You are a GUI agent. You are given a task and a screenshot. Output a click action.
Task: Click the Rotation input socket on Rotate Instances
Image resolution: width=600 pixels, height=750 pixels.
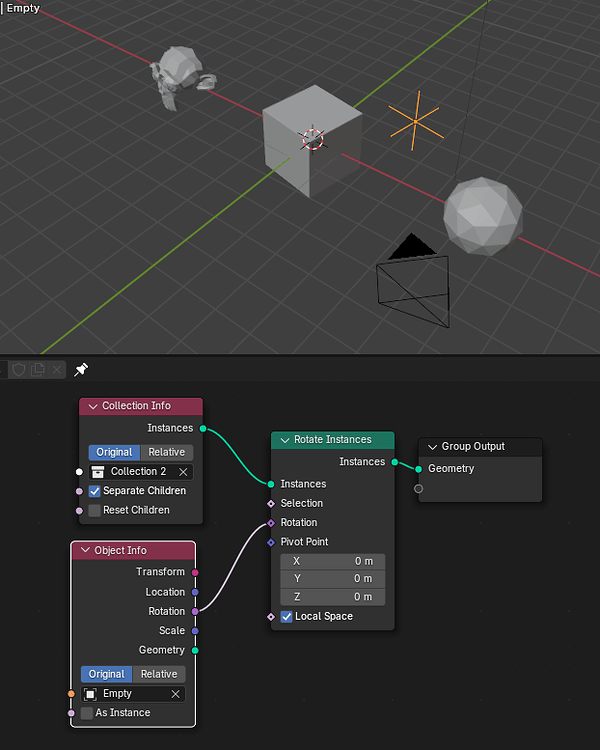[271, 523]
